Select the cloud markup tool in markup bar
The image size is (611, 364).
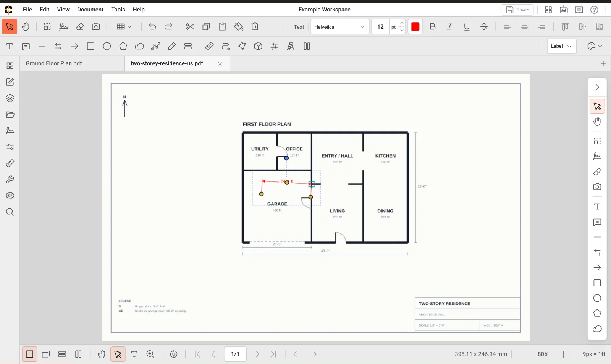(139, 47)
